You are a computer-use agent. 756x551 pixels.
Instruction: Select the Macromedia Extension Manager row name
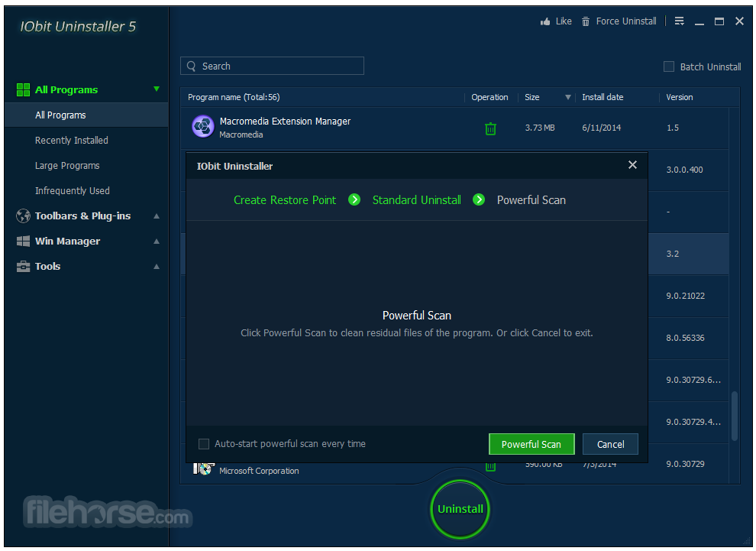pos(285,121)
